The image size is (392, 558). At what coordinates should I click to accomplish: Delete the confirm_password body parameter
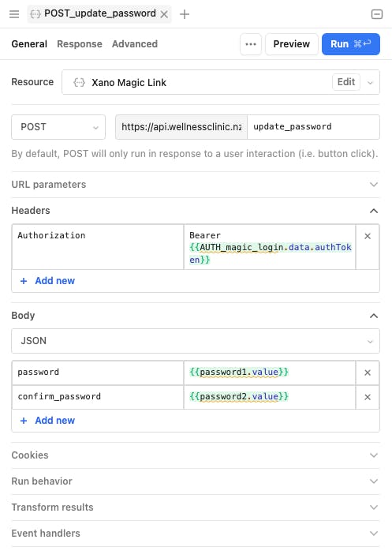point(368,397)
